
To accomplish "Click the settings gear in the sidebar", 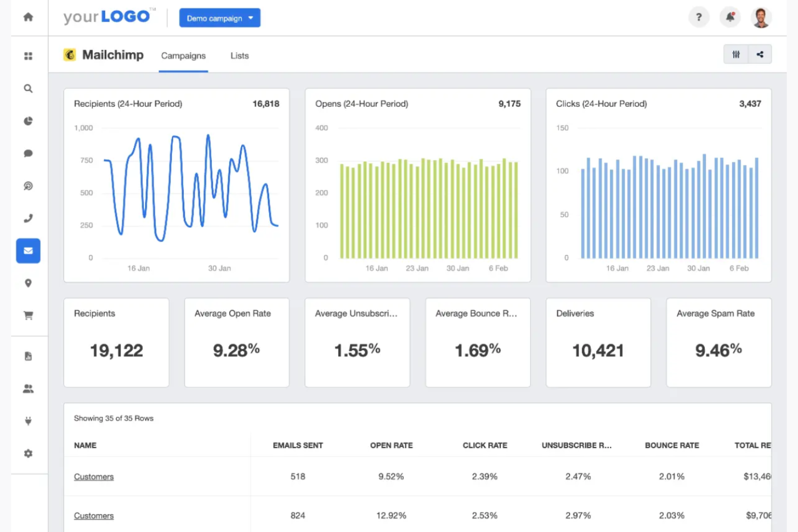I will pyautogui.click(x=28, y=453).
